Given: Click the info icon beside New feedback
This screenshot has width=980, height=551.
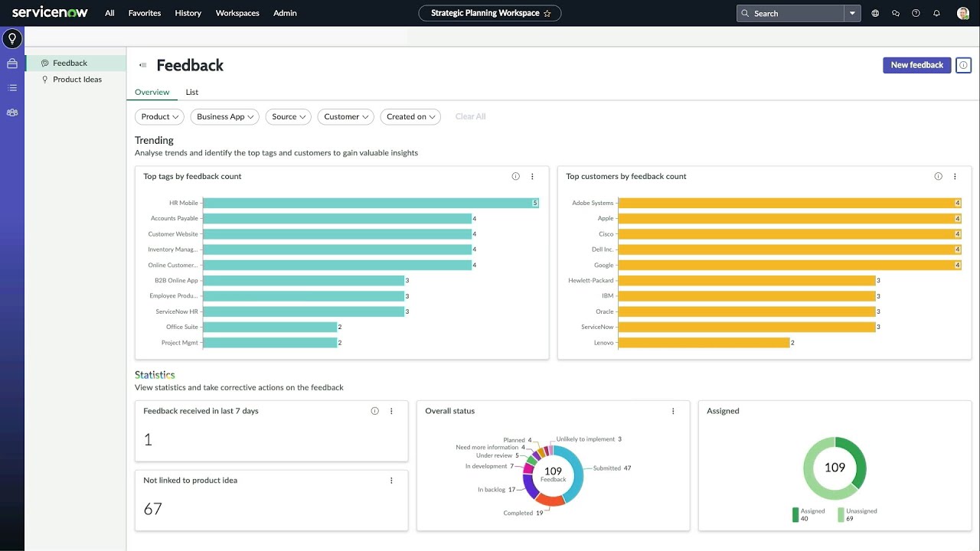Looking at the screenshot, I should [x=963, y=65].
